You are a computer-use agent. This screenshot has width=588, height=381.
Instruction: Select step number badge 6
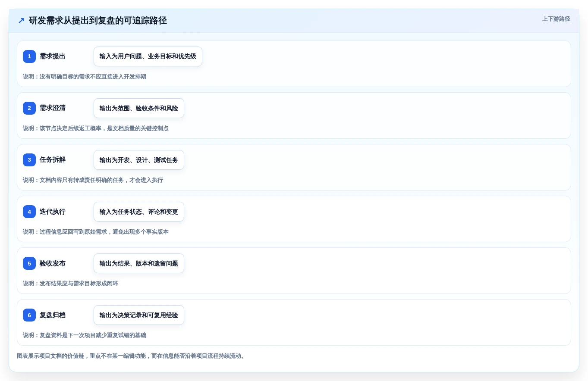29,315
